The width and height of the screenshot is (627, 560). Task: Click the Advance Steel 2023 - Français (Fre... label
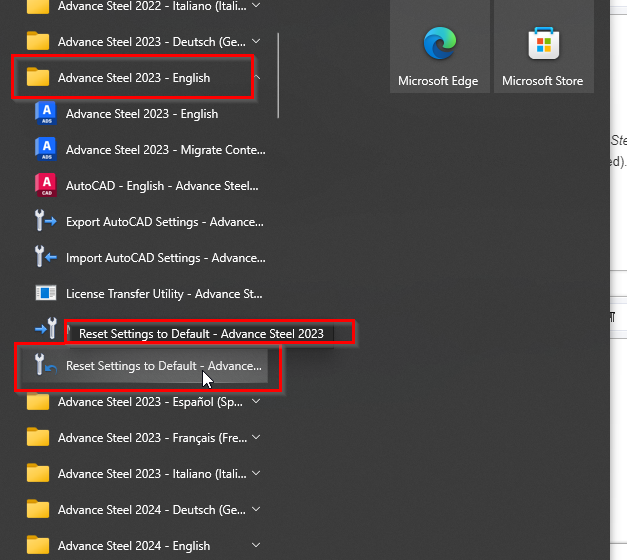tap(152, 438)
